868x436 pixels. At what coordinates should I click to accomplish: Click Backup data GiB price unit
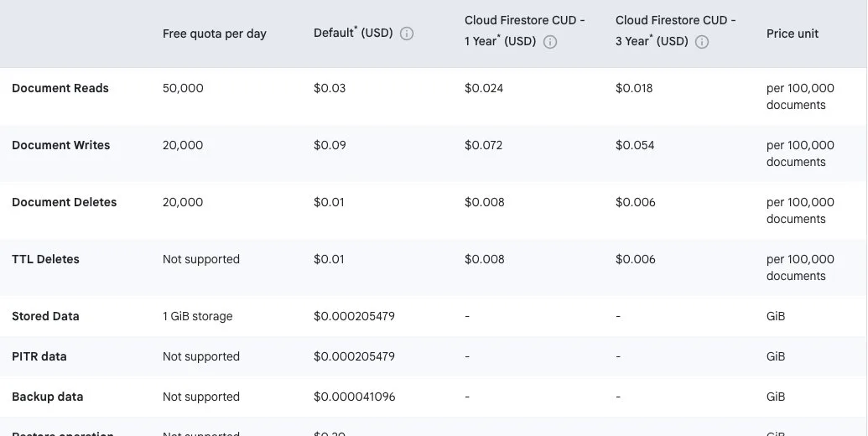pos(776,397)
